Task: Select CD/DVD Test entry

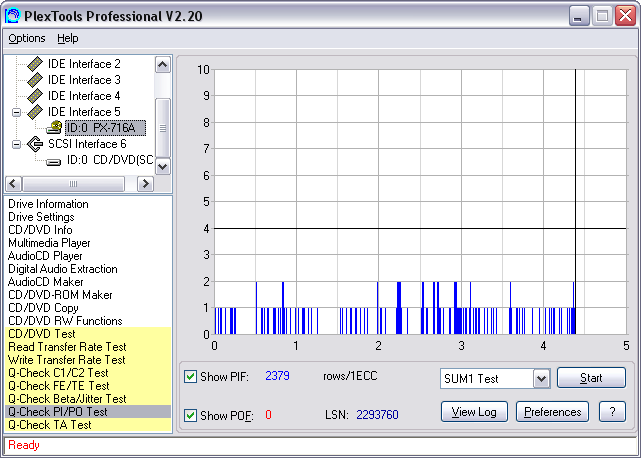Action: click(88, 334)
